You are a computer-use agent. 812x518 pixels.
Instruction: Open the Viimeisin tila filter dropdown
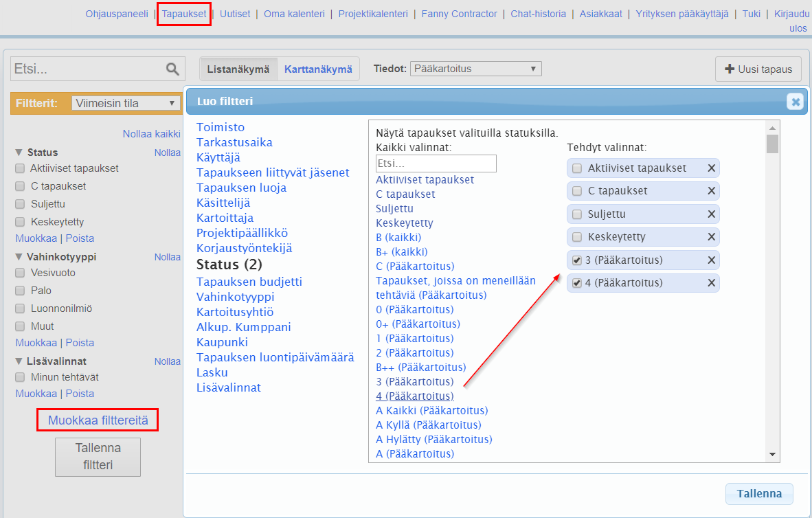pos(126,103)
